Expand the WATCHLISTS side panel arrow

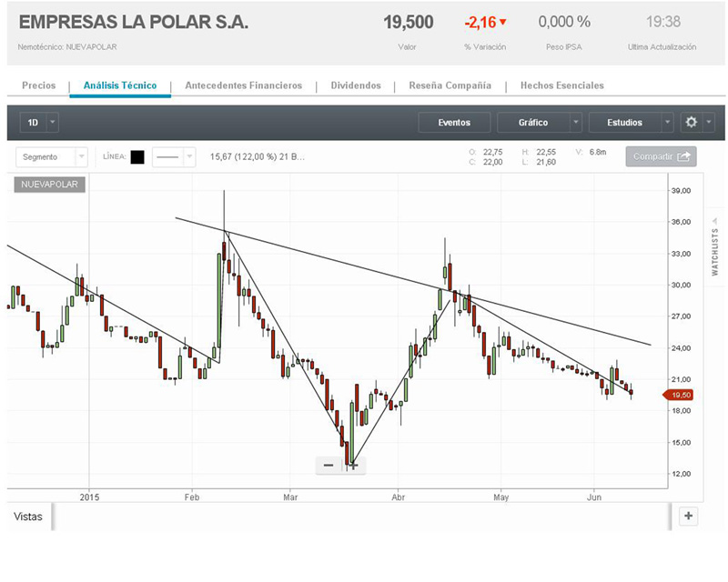(715, 221)
